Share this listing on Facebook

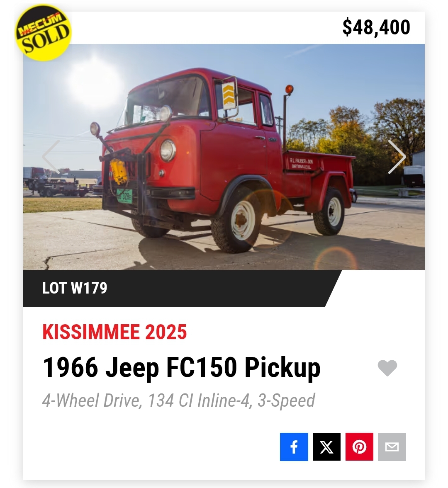point(294,447)
